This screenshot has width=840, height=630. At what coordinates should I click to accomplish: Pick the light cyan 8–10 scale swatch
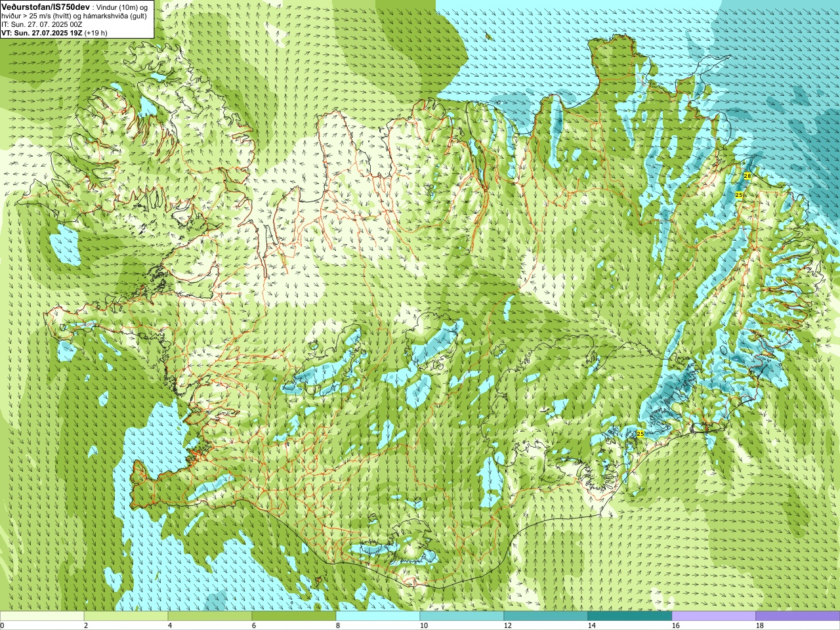[x=378, y=616]
